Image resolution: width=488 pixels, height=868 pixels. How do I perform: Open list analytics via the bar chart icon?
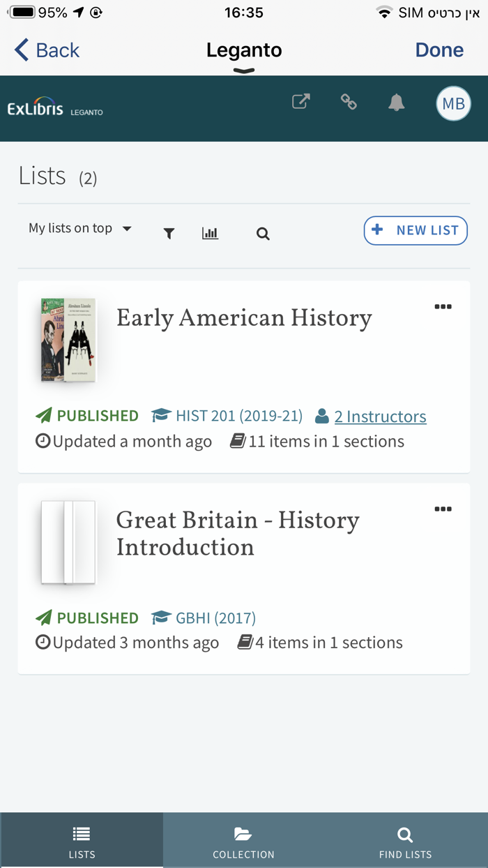tap(210, 233)
